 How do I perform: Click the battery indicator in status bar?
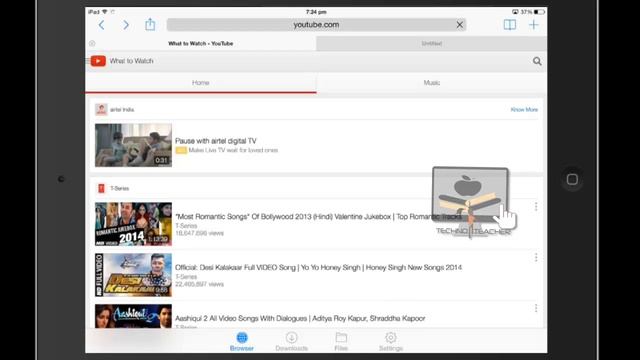point(539,12)
